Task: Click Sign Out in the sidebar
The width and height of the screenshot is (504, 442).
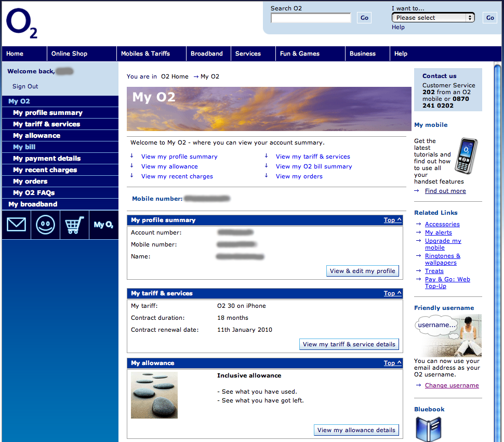Action: pos(25,86)
